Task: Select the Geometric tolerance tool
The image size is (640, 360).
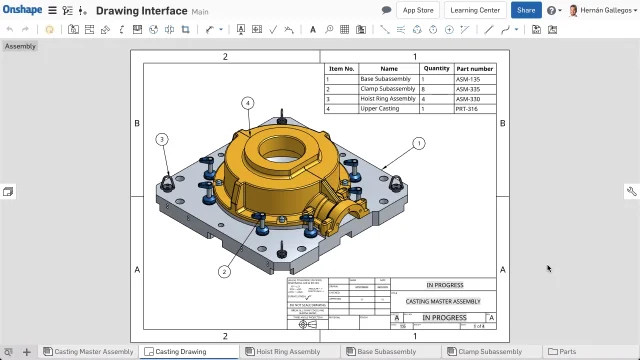Action: [257, 29]
